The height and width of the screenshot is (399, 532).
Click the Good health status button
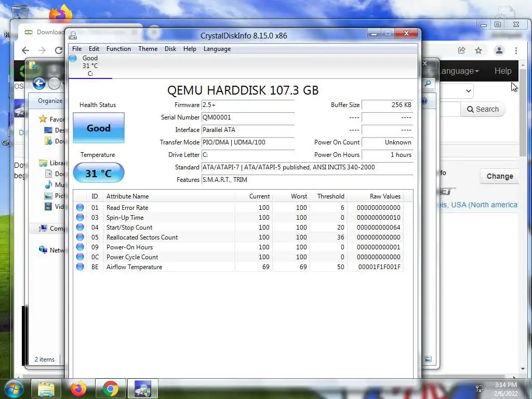coord(99,128)
